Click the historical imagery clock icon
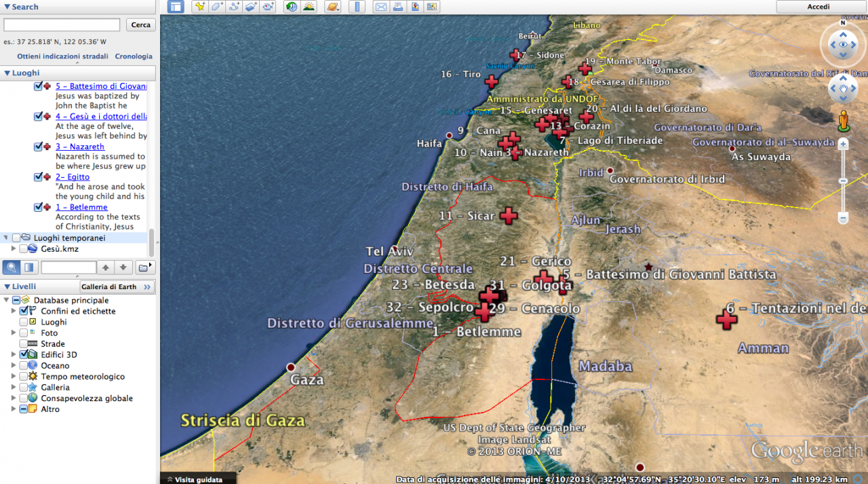868x484 pixels. (x=292, y=7)
